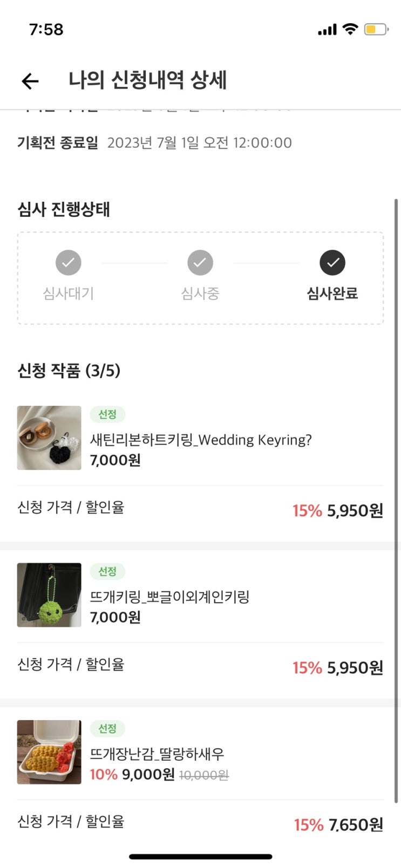This screenshot has width=401, height=868.
Task: Open 뜨개키링_뽀글이외계인키링 product title
Action: click(x=169, y=597)
